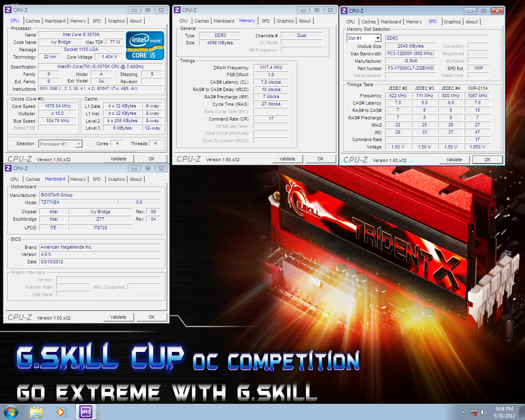Viewport: 525px width, 420px height.
Task: Click the FSB:DRAM 1:8 value
Action: (x=271, y=75)
